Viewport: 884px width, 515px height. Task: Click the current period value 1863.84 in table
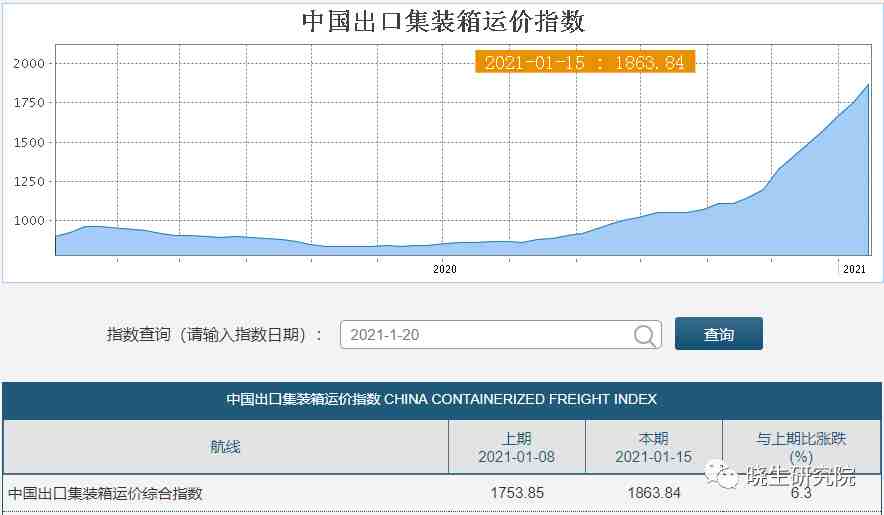(654, 493)
